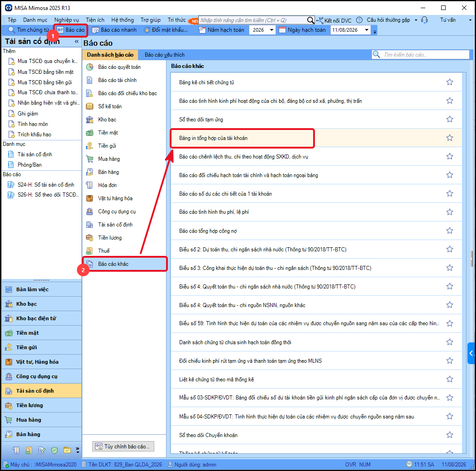This screenshot has height=471, width=476.
Task: Favorite Bảng kê chi tiết chứng từ
Action: pos(450,82)
